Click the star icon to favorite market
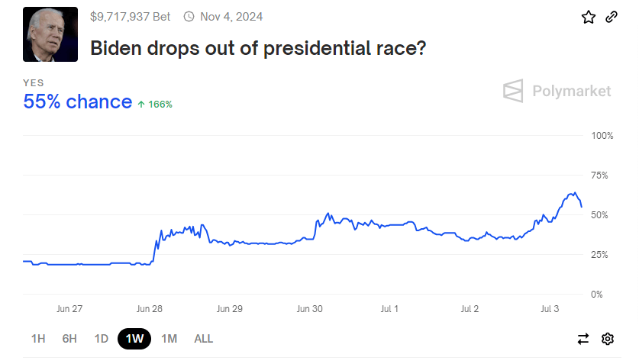The image size is (639, 364). click(588, 17)
